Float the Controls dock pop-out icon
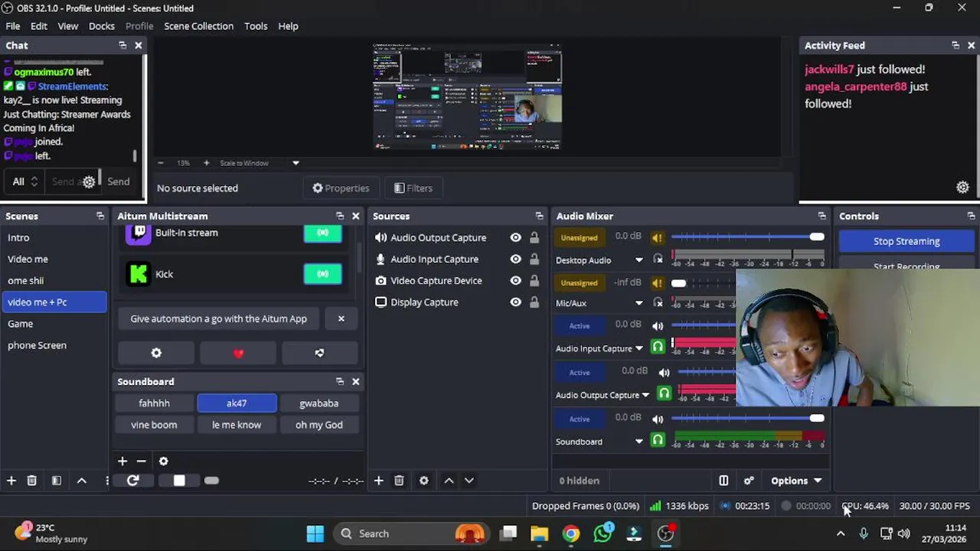The image size is (980, 551). pyautogui.click(x=971, y=216)
